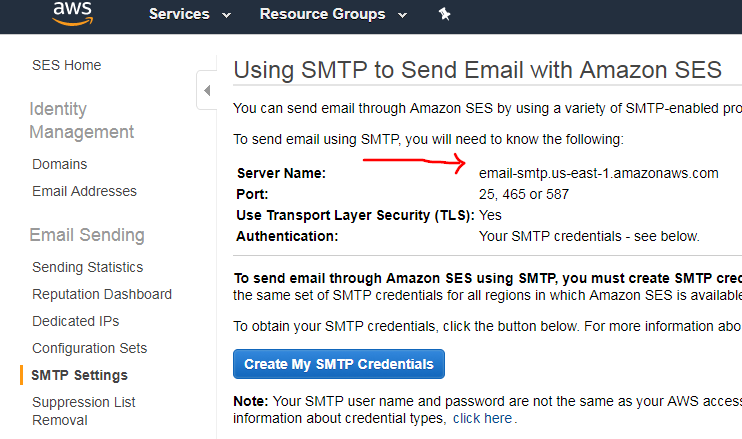Open Suppression List Removal
This screenshot has height=439, width=742.
coord(84,411)
